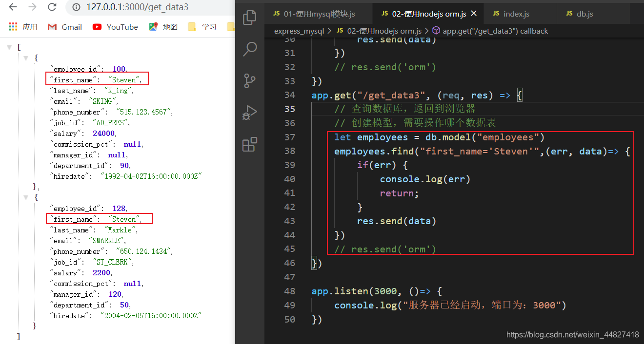Switch to the 02-使用nodejs orm.js tab
This screenshot has height=344, width=644.
[x=429, y=14]
